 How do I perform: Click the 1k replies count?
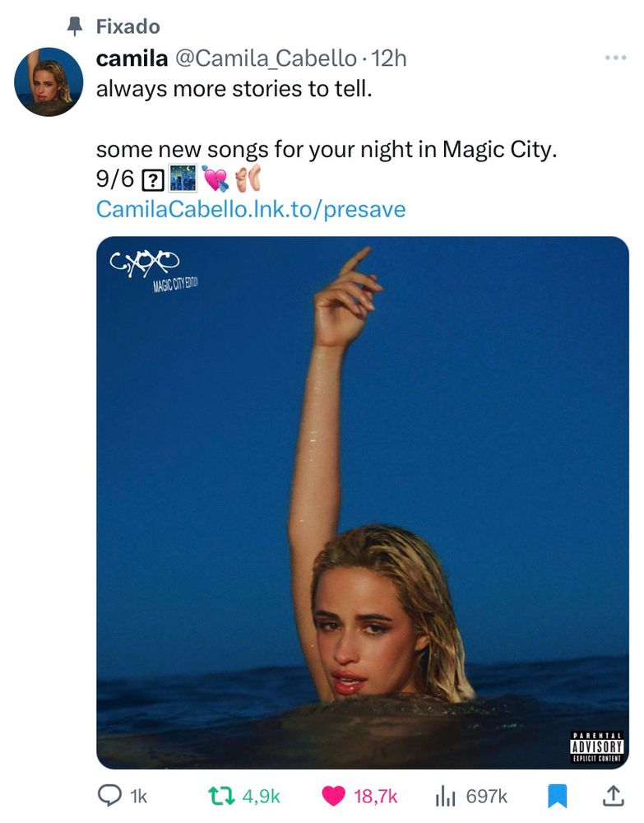[139, 796]
